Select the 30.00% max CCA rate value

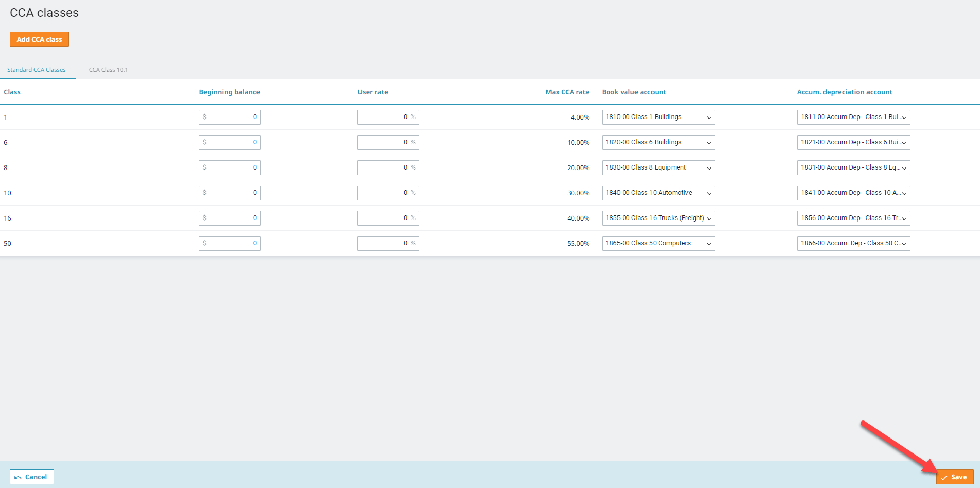pyautogui.click(x=578, y=193)
